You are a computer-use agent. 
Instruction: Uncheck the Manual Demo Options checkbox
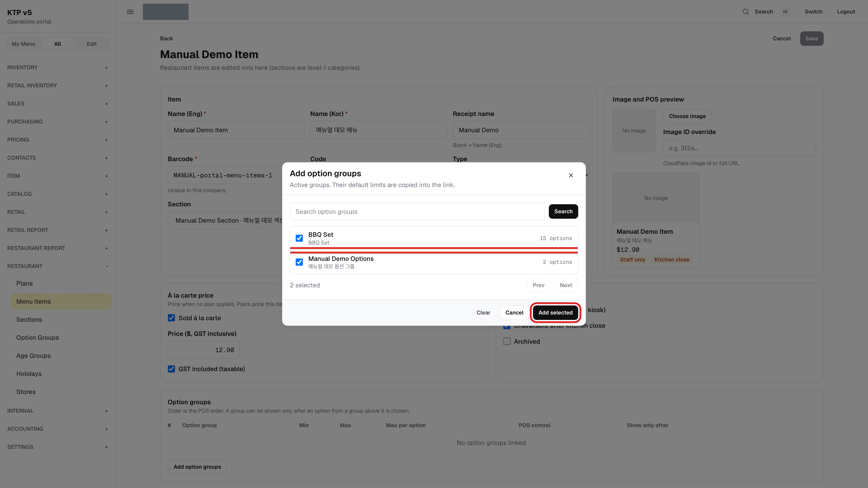299,262
